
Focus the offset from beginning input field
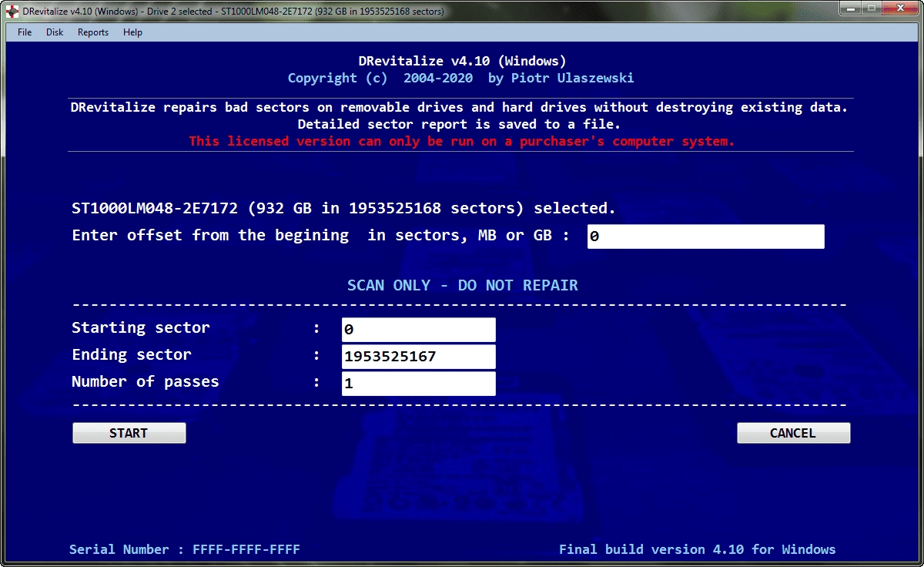click(705, 237)
